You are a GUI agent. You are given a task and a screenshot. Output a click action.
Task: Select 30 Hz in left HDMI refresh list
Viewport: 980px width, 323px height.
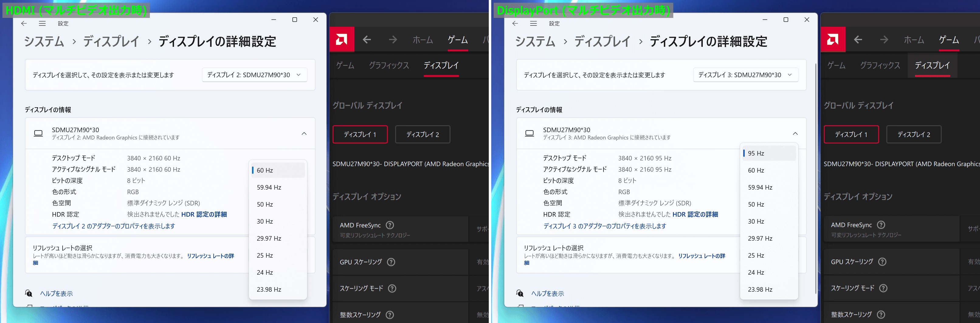tap(278, 222)
